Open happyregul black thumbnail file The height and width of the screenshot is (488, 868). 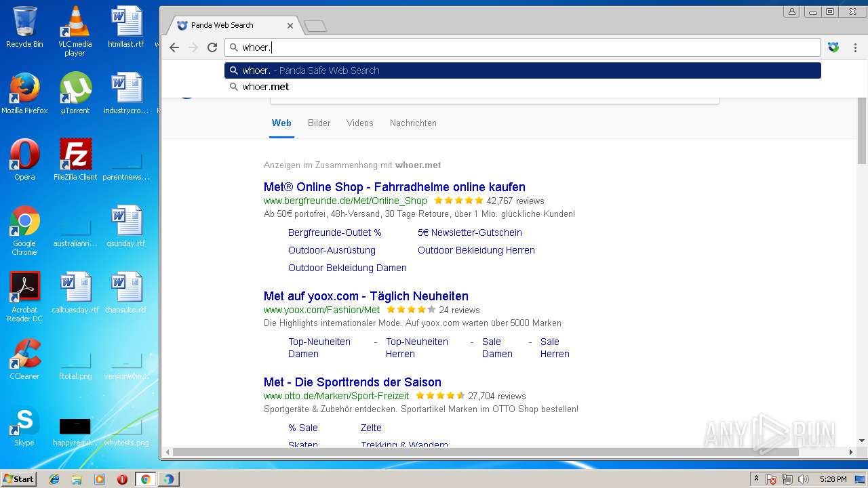[75, 431]
